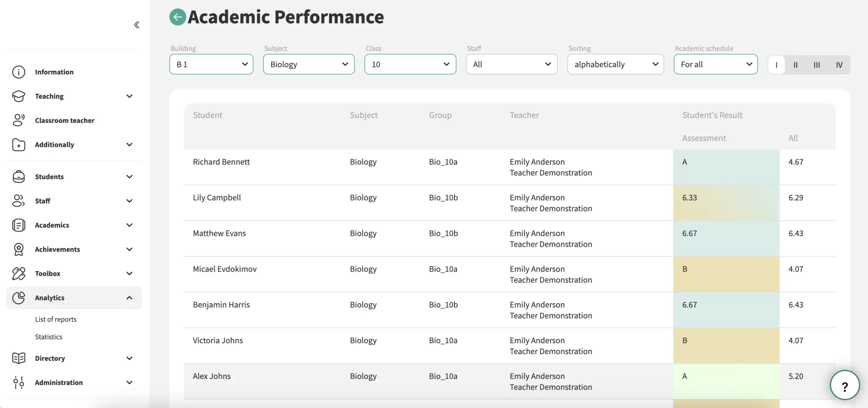Image resolution: width=868 pixels, height=408 pixels.
Task: Open List of reports under Analytics
Action: pyautogui.click(x=56, y=319)
